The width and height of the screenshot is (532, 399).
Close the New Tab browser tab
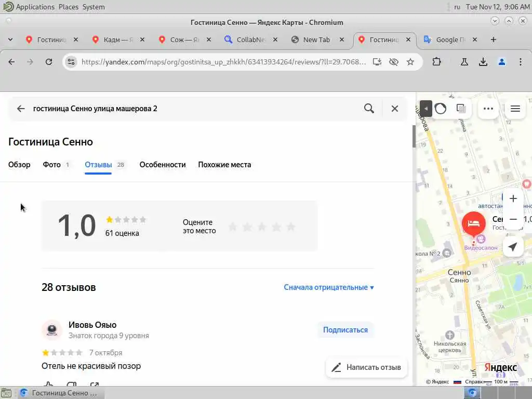[x=342, y=39]
